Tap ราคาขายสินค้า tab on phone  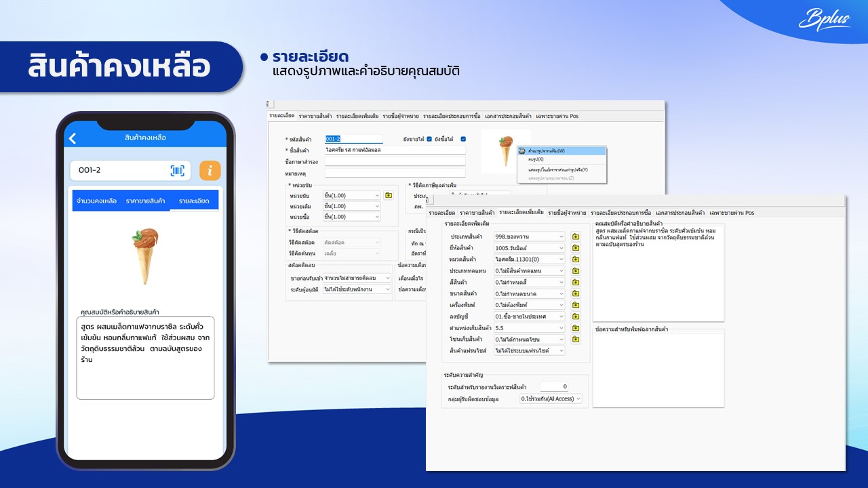pyautogui.click(x=145, y=201)
